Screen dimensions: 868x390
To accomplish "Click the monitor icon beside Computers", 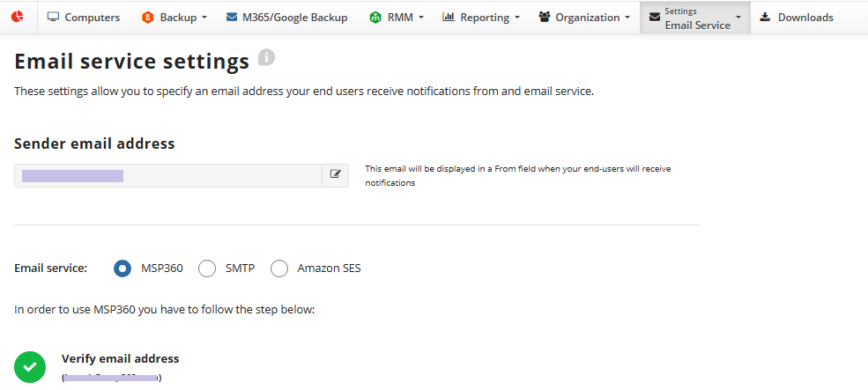I will [x=53, y=18].
